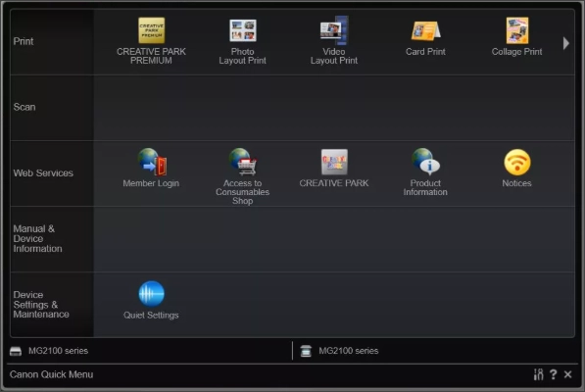Open CREATIVE PARK in Web Services
Screen dimensions: 585x392
click(x=334, y=163)
